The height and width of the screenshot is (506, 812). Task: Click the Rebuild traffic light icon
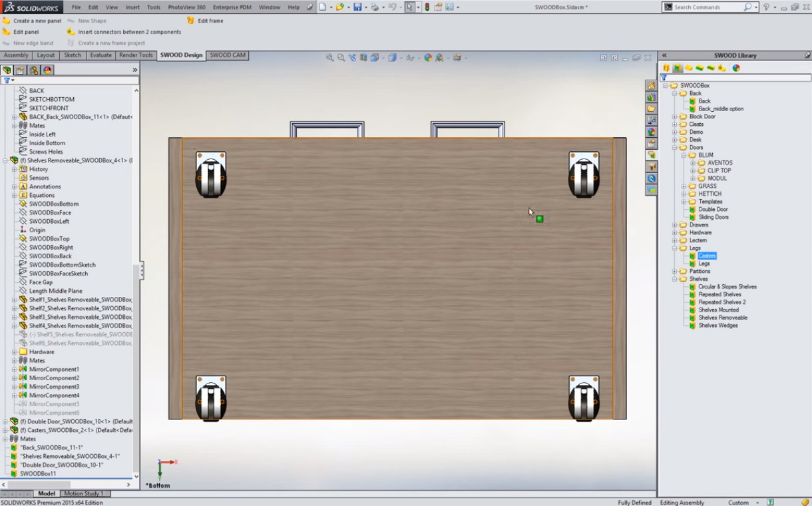coord(427,7)
